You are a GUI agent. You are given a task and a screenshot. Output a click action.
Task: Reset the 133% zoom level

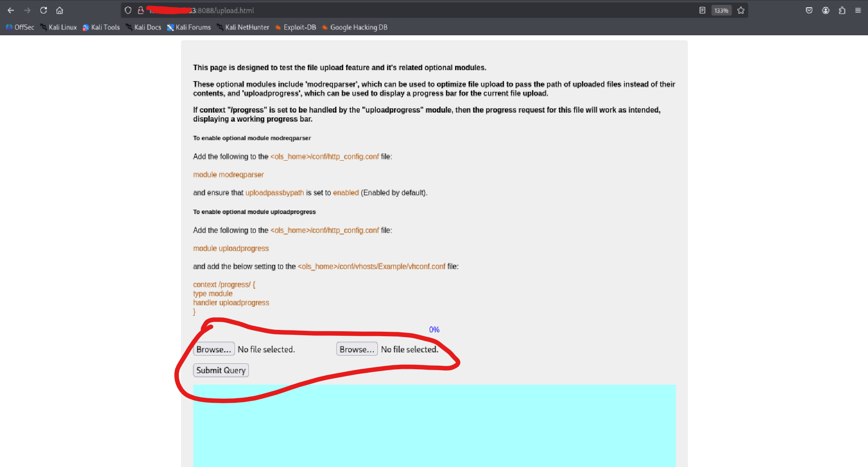click(721, 10)
